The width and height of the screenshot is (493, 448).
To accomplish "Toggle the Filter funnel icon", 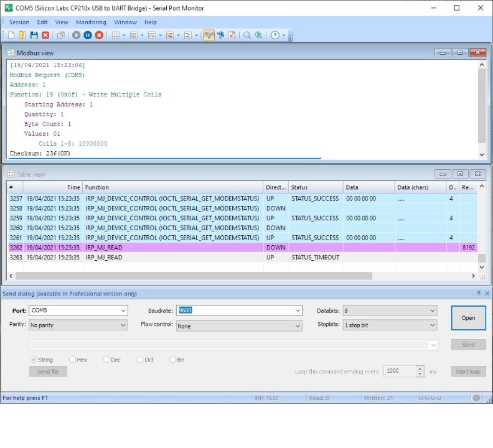I will click(x=209, y=35).
